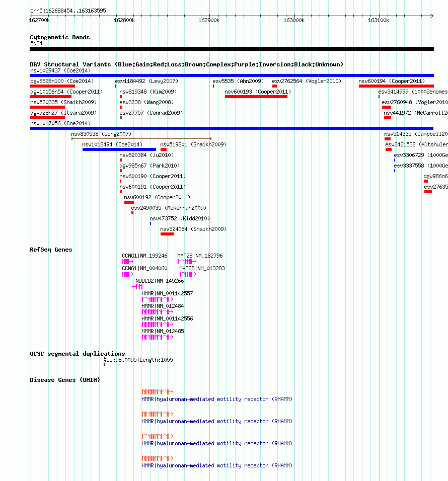This screenshot has height=481, width=448.
Task: Open variant dgv5826n100 (Coe2014) label
Action: 62,81
